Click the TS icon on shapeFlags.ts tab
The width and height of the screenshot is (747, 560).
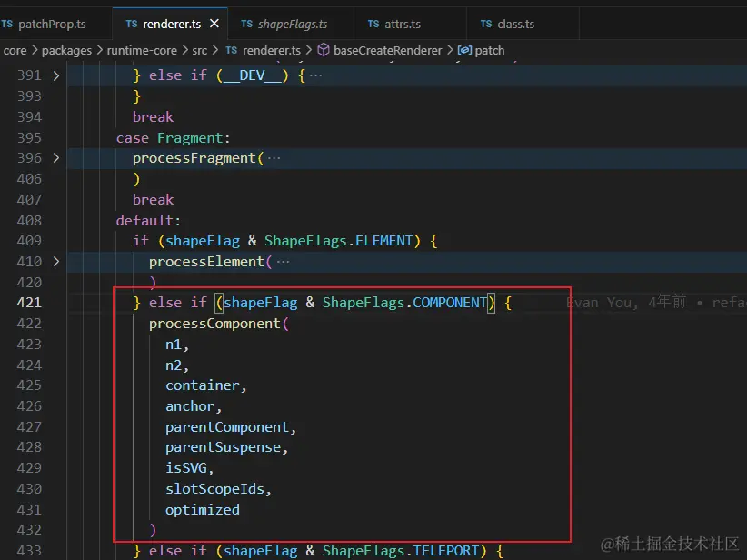click(x=247, y=24)
